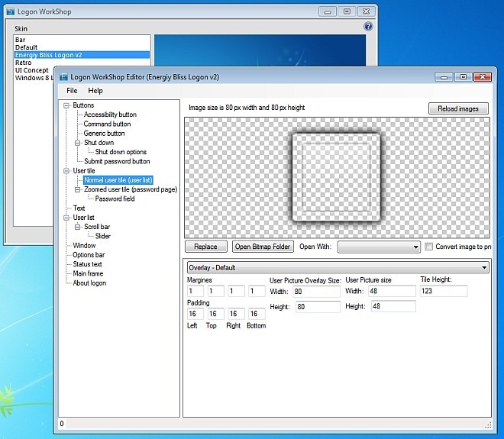Select Command button in the tree
Screen dimensions: 504x439
tap(107, 124)
